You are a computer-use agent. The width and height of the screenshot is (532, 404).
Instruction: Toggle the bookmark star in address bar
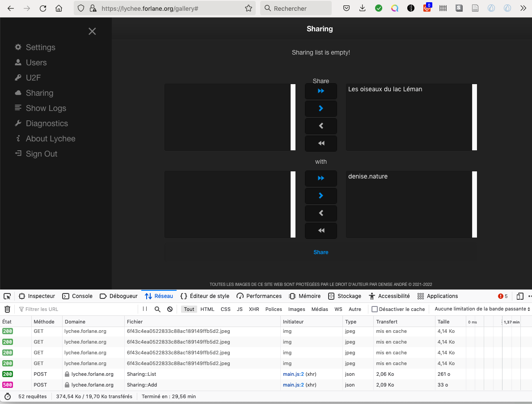pyautogui.click(x=248, y=8)
